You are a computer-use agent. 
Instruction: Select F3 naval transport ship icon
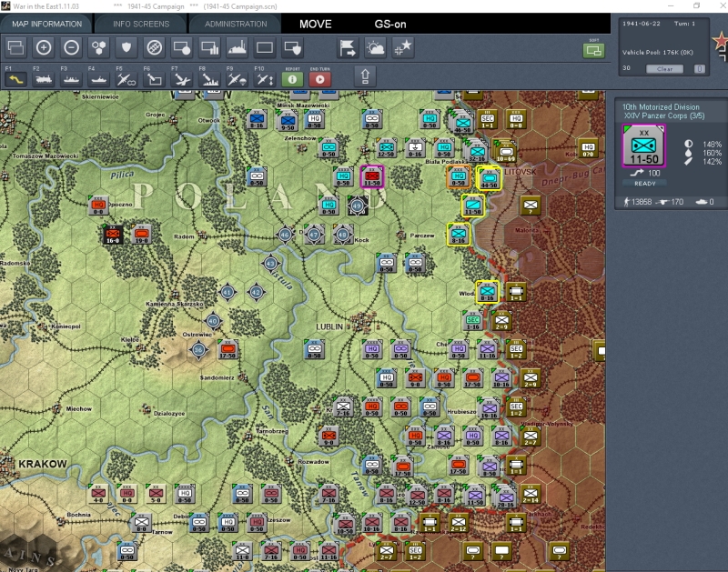pyautogui.click(x=71, y=79)
